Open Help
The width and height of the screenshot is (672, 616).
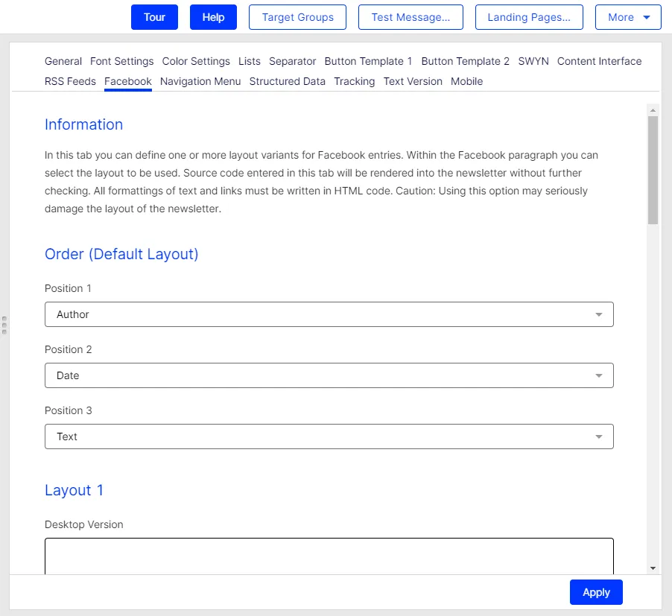213,17
